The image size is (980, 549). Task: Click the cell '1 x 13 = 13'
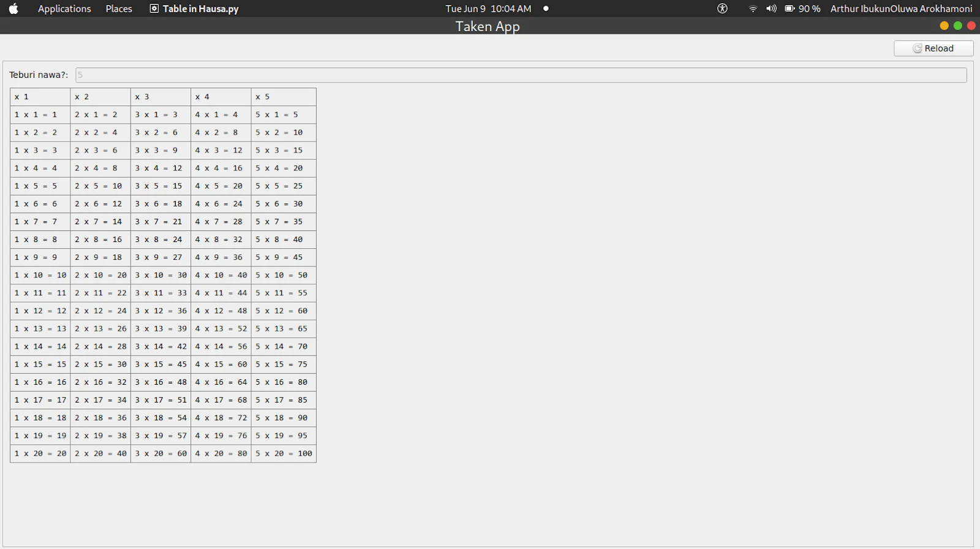click(x=40, y=328)
